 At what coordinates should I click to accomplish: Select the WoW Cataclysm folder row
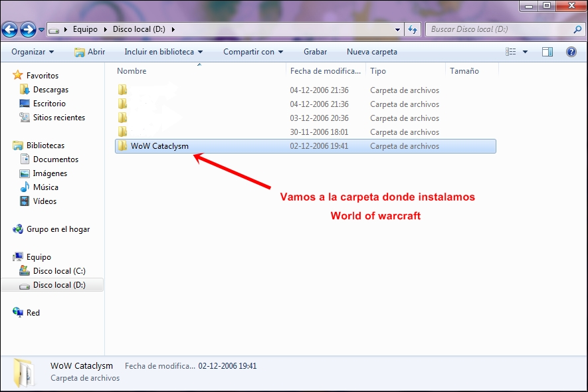[305, 146]
